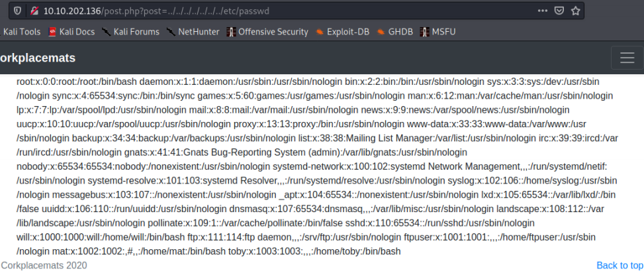Click the Exploit-DB bookmark favicon
Screen dimensions: 644x279
[x=320, y=32]
